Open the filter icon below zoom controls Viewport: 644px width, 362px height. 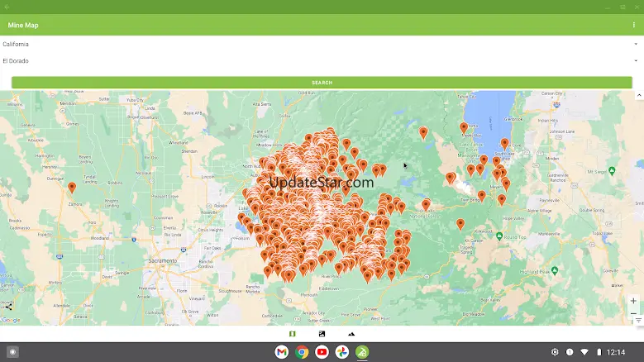[638, 321]
